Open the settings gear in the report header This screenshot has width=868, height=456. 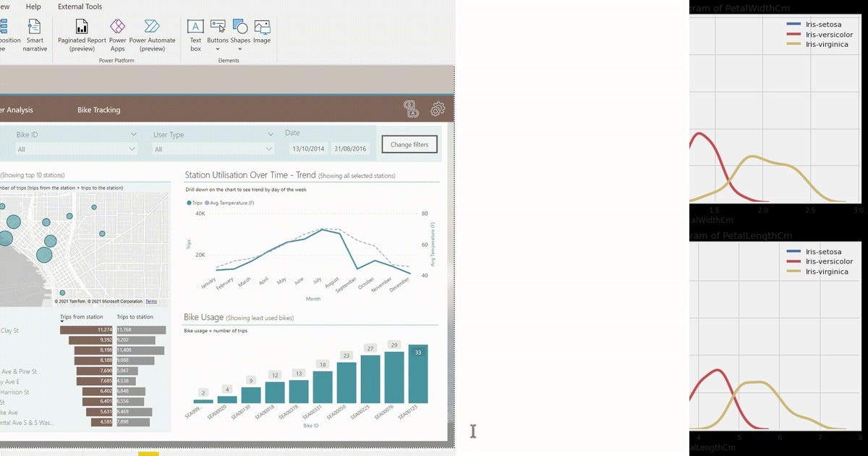[437, 109]
